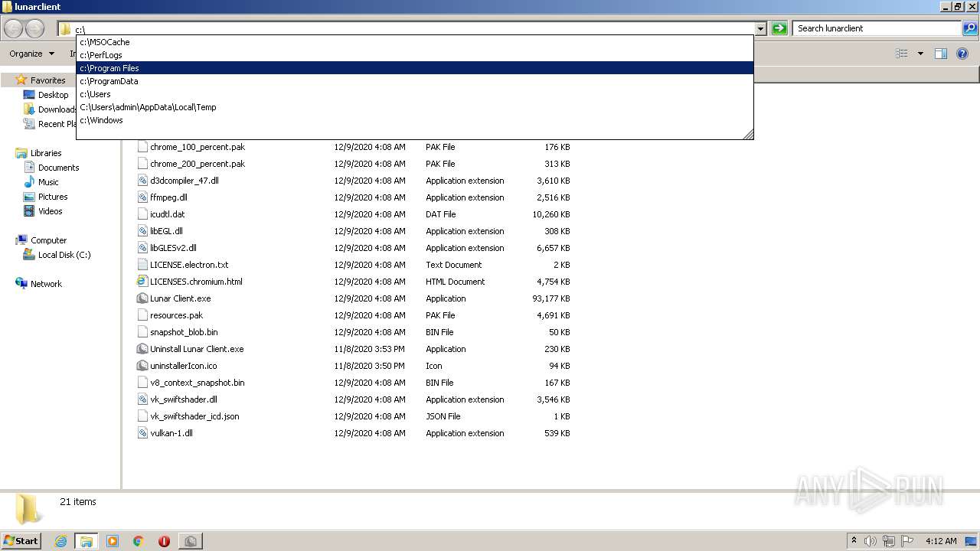This screenshot has height=551, width=980.
Task: Select libGLESv2.dll file icon
Action: [142, 248]
